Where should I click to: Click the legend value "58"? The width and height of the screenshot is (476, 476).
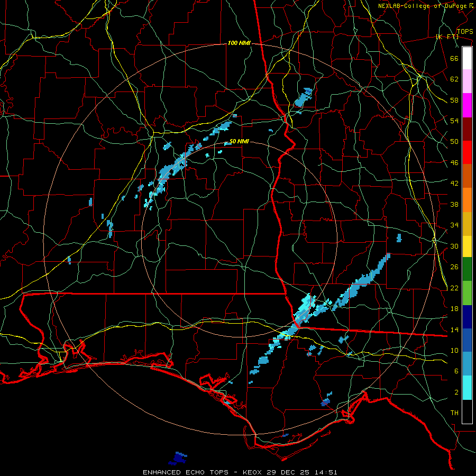tap(454, 100)
